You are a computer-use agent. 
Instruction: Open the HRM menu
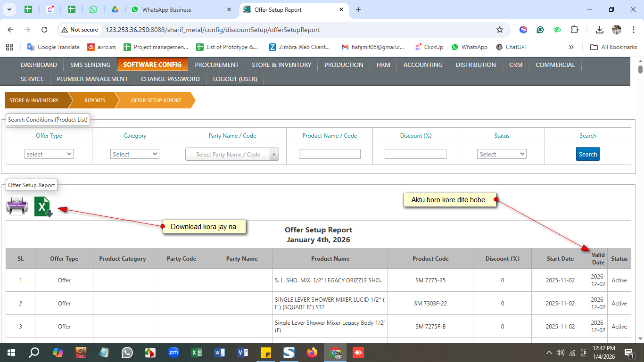tap(383, 65)
